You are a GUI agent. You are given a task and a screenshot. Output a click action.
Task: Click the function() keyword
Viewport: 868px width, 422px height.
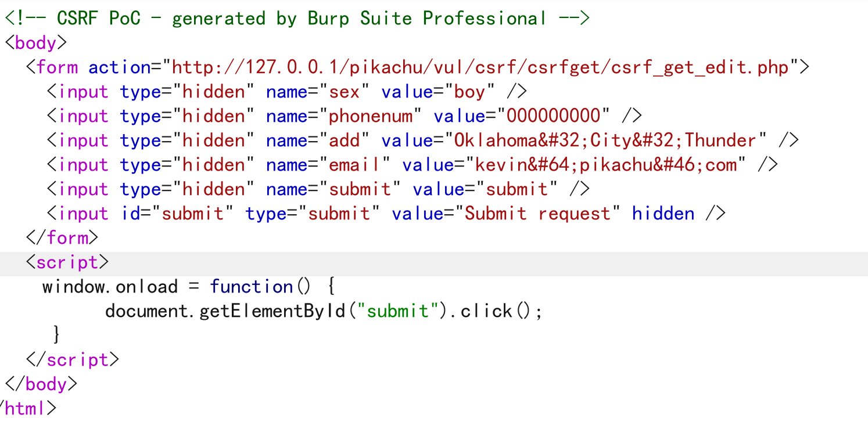click(260, 287)
